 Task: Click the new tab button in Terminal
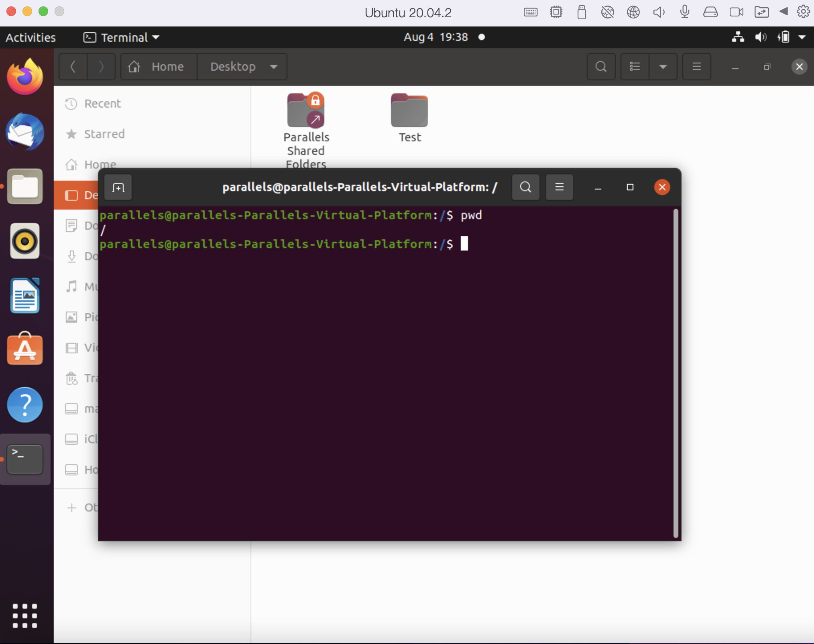click(118, 187)
